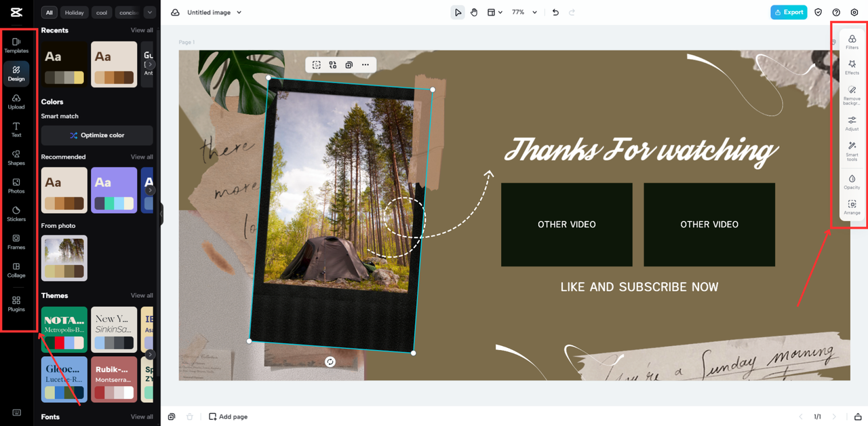
Task: Open the Photos panel
Action: (x=16, y=186)
